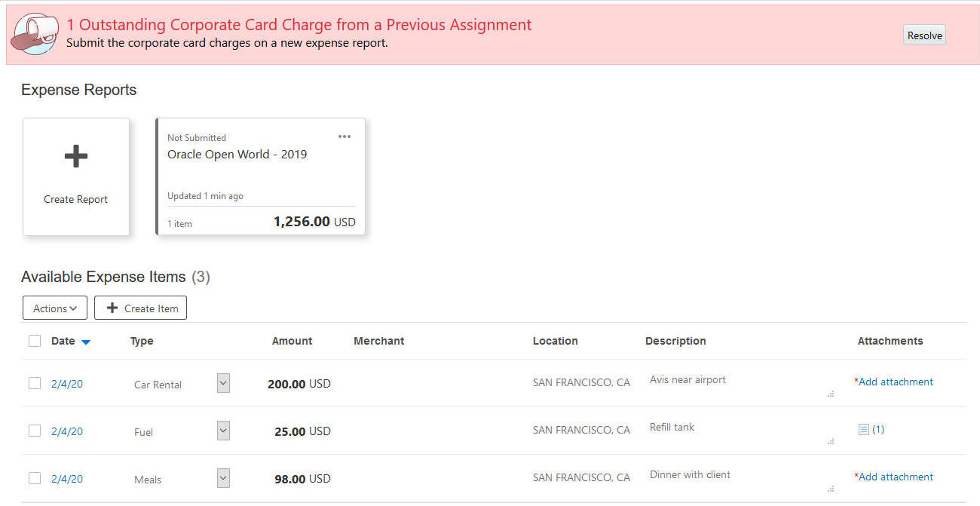Click the Create Item button
Screen dimensions: 980x506
point(141,308)
